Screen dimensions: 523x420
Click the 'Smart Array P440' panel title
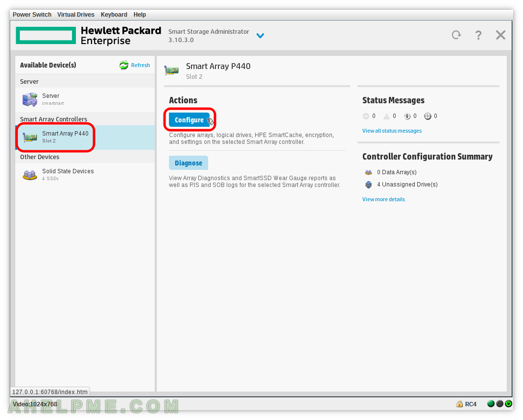tap(218, 67)
